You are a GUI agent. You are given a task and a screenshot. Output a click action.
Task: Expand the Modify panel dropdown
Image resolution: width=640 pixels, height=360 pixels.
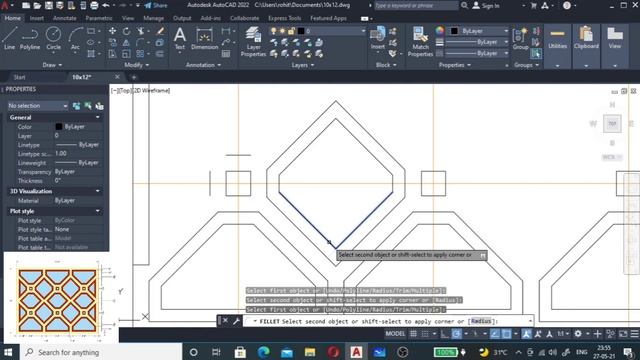click(x=137, y=65)
